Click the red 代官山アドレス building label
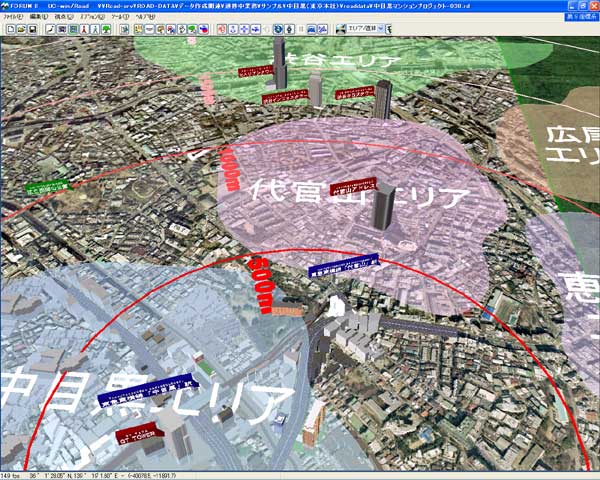The image size is (600, 480). coord(353,187)
